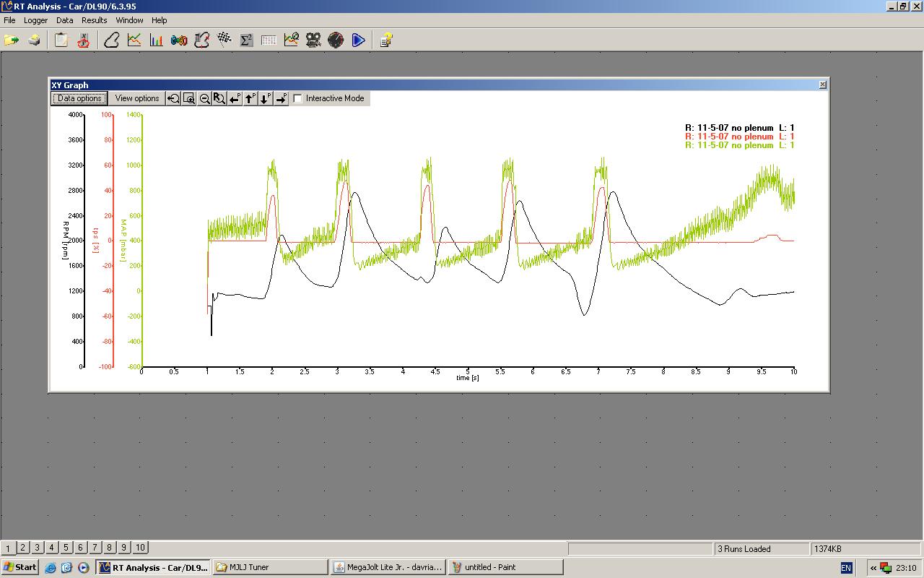924x578 pixels.
Task: Click the time [s] axis label
Action: (468, 378)
